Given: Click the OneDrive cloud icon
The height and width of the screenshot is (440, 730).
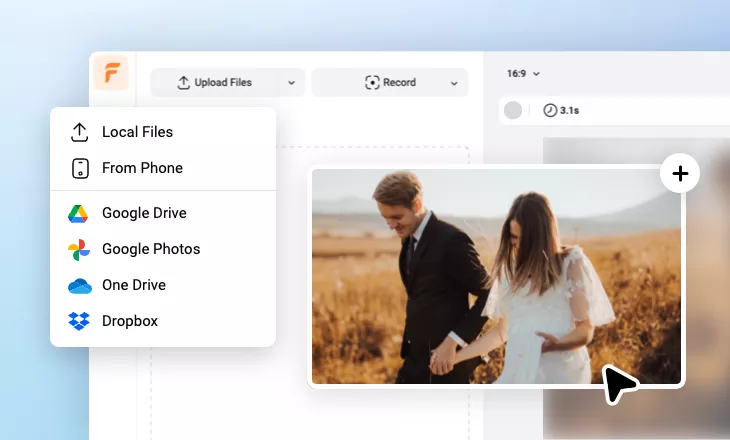Looking at the screenshot, I should point(80,286).
